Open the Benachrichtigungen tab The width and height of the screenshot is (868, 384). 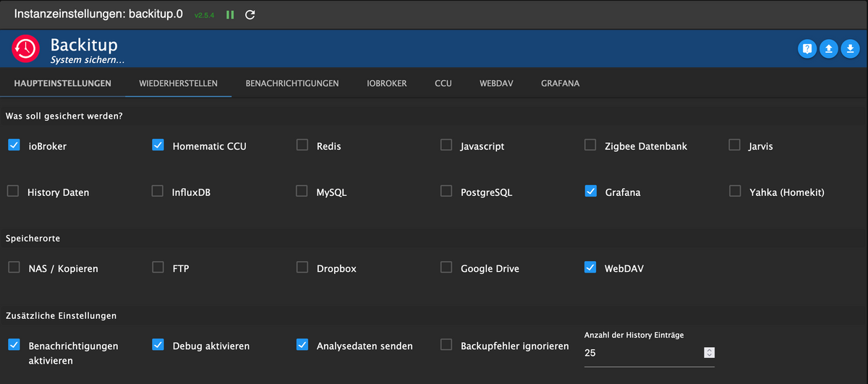click(292, 83)
